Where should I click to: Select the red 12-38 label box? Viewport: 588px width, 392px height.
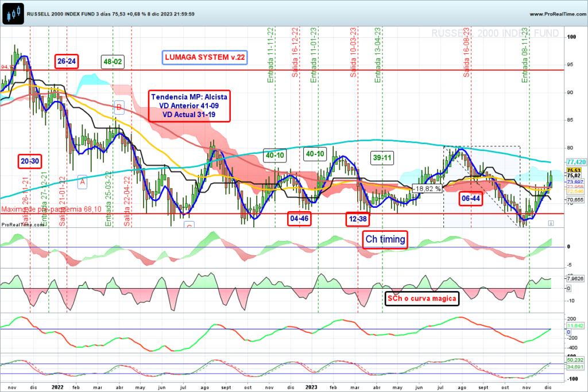click(x=357, y=219)
